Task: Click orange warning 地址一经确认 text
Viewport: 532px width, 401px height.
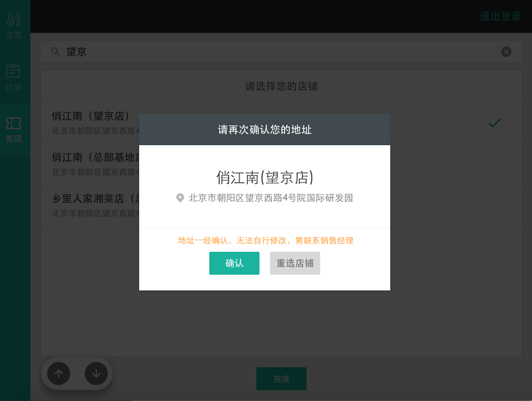Action: 266,241
